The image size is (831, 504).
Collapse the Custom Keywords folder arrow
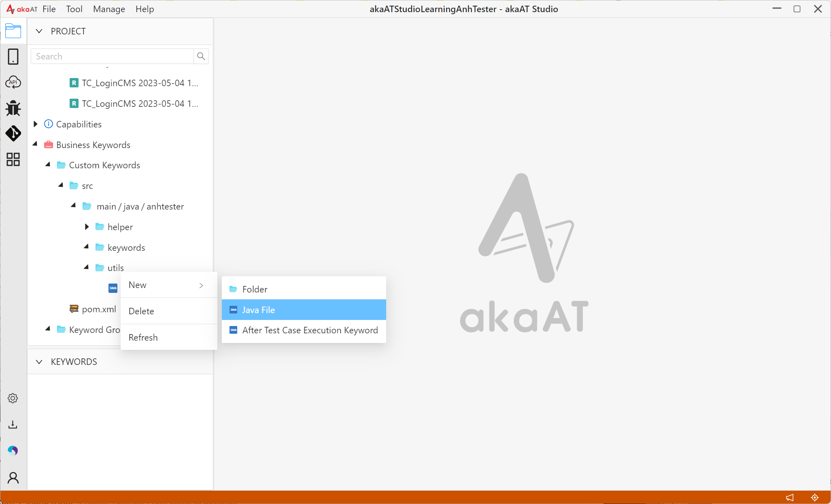pos(48,165)
